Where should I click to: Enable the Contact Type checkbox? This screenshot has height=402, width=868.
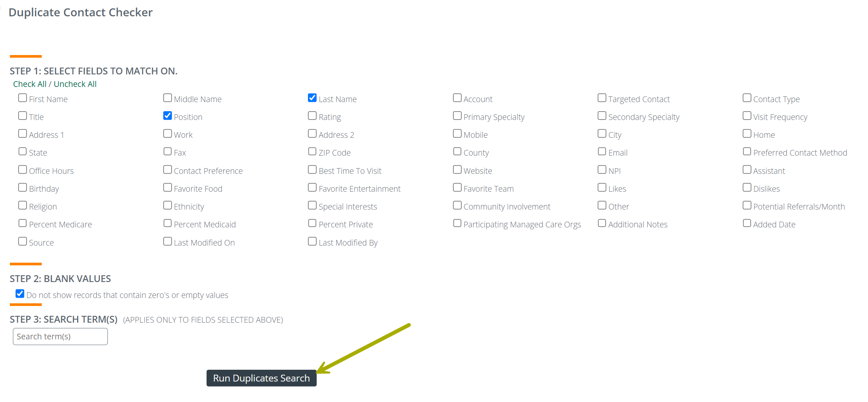click(x=747, y=98)
